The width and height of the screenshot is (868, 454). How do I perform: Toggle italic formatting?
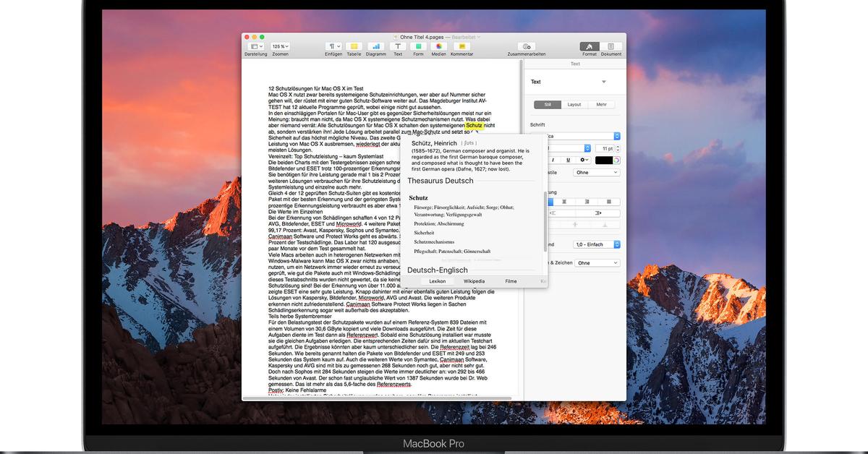point(554,160)
